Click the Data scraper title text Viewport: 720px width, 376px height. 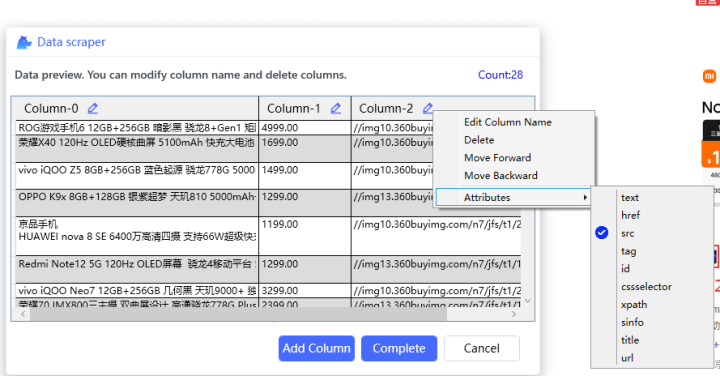(71, 42)
